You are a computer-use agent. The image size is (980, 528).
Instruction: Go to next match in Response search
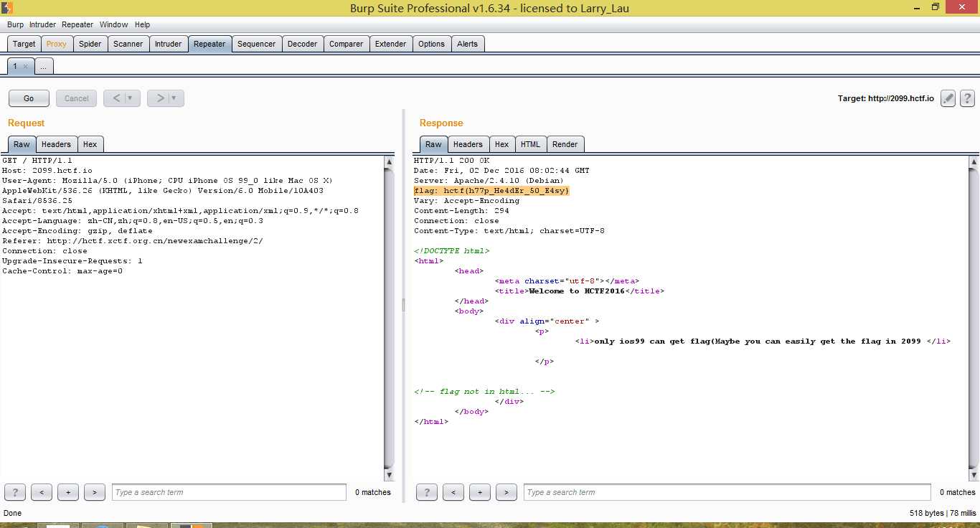(x=507, y=492)
